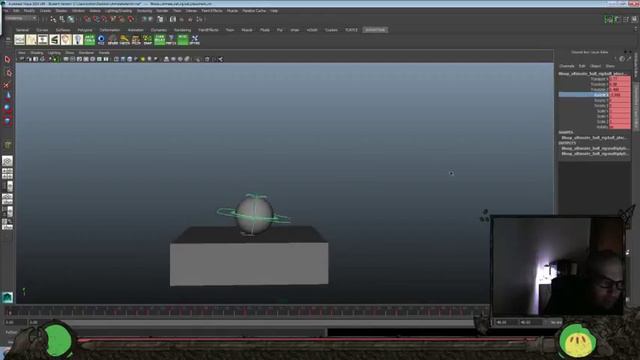640x360 pixels.
Task: Open the menu set dropdown
Action: (x=20, y=18)
